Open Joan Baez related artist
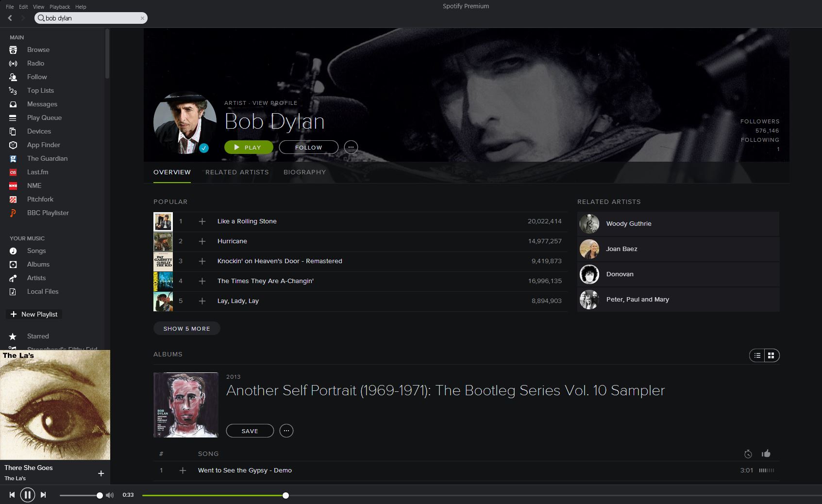This screenshot has height=504, width=822. pyautogui.click(x=678, y=249)
